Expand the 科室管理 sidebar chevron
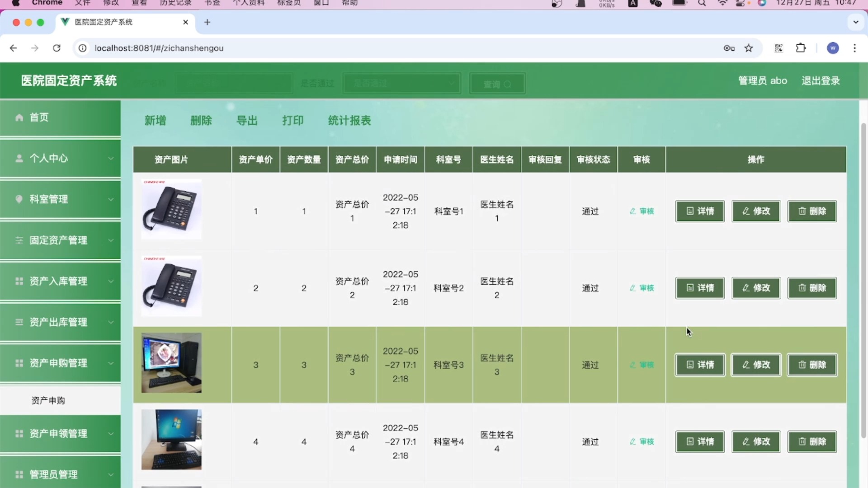This screenshot has height=488, width=868. click(111, 199)
